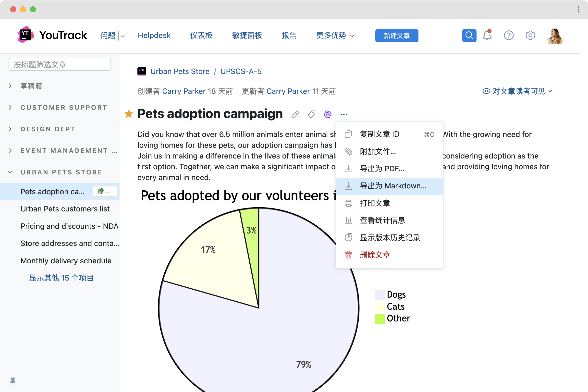Expand the Customer Support section
Screen dimensions: 588x392
pyautogui.click(x=10, y=108)
